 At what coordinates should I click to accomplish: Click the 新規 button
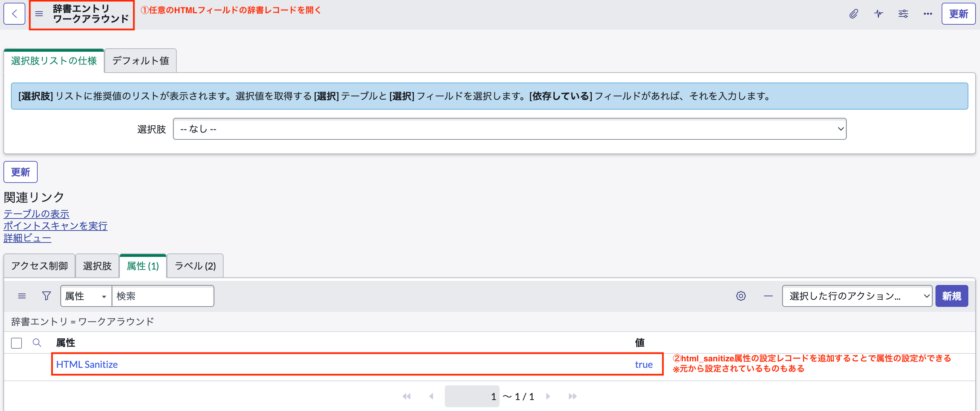(x=952, y=296)
